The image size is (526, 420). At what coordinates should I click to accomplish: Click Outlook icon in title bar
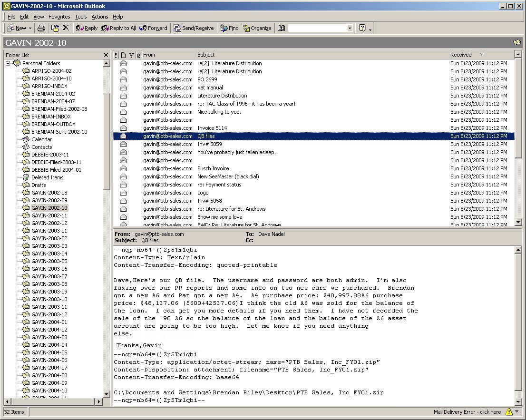pyautogui.click(x=6, y=6)
